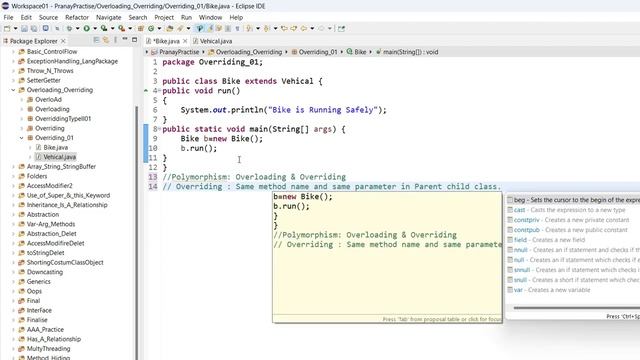Toggle Skip All Breakpoints toolbar button
The width and height of the screenshot is (640, 360).
click(58, 29)
